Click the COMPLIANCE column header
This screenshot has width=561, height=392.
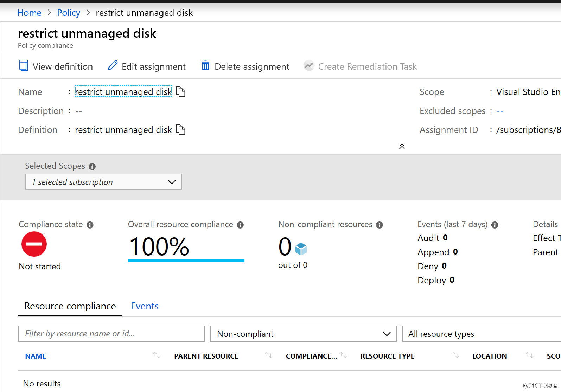tap(311, 356)
